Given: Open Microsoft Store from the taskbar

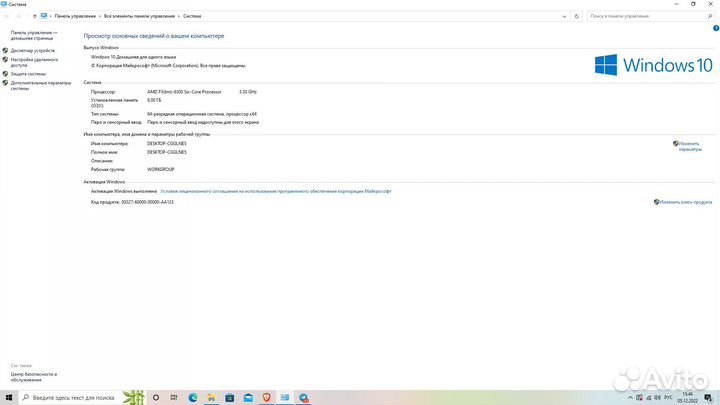Looking at the screenshot, I should [x=230, y=398].
